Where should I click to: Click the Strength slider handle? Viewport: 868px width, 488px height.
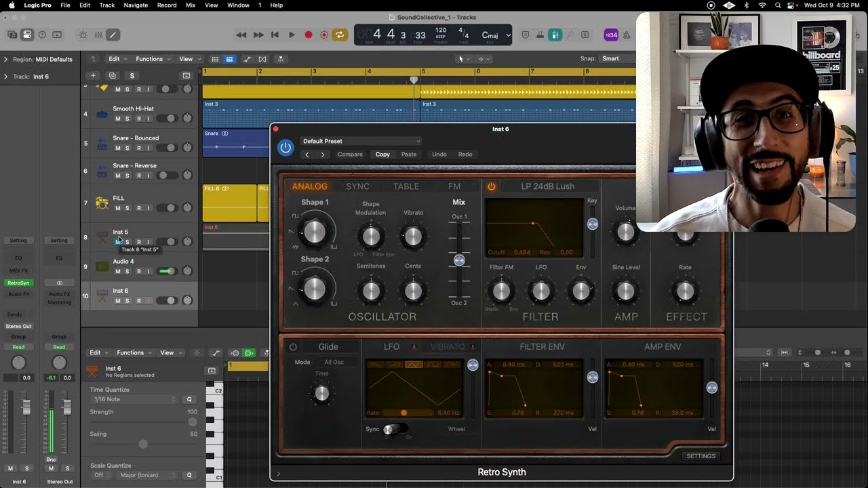click(x=193, y=422)
